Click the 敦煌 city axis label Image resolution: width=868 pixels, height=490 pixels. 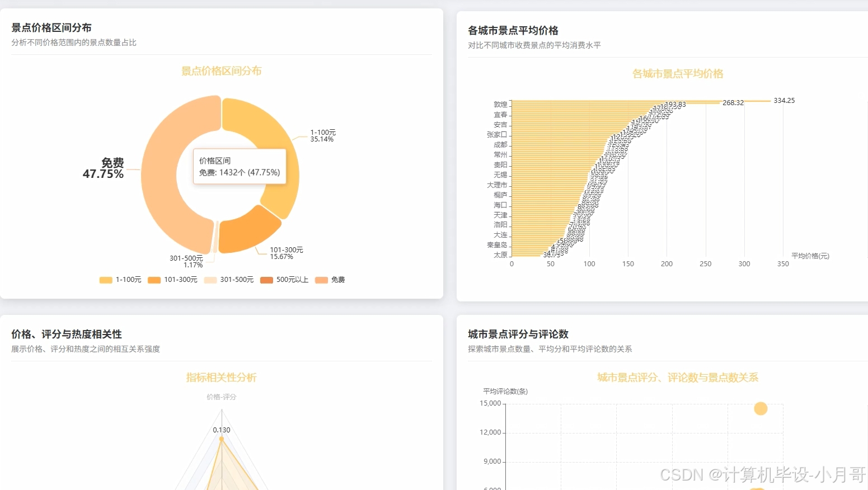(x=500, y=105)
